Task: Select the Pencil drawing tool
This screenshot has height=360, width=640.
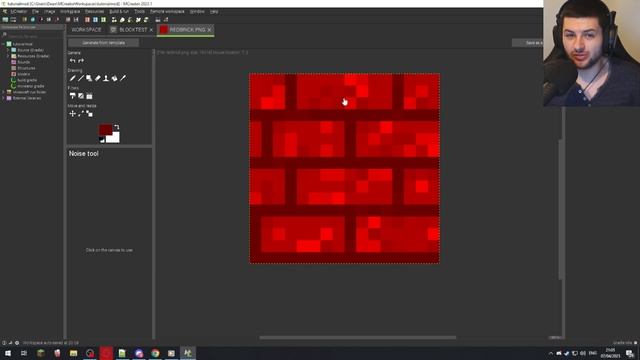Action: pos(72,78)
